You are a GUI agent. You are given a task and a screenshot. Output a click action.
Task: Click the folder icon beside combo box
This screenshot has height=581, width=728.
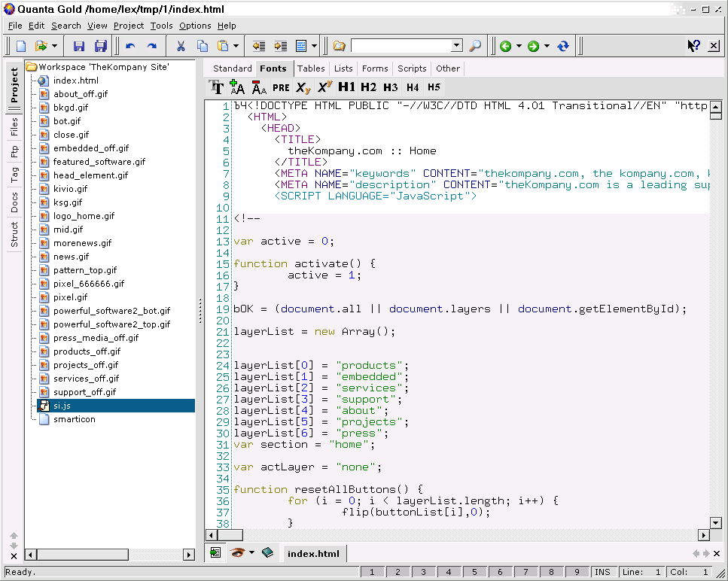340,46
